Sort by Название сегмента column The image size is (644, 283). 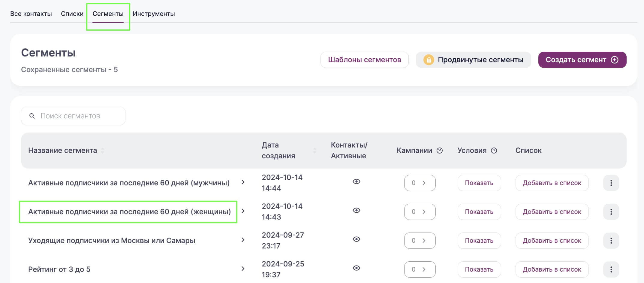pos(103,151)
